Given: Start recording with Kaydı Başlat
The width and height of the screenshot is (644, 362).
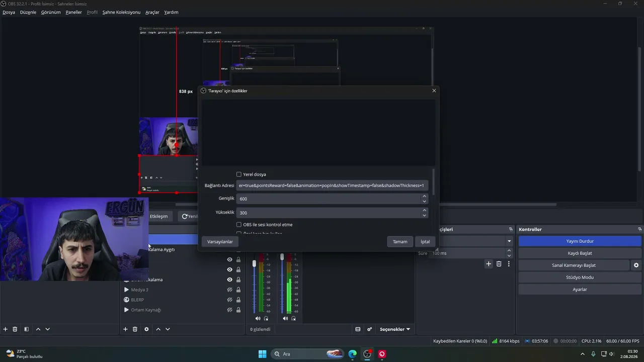Looking at the screenshot, I should (580, 253).
